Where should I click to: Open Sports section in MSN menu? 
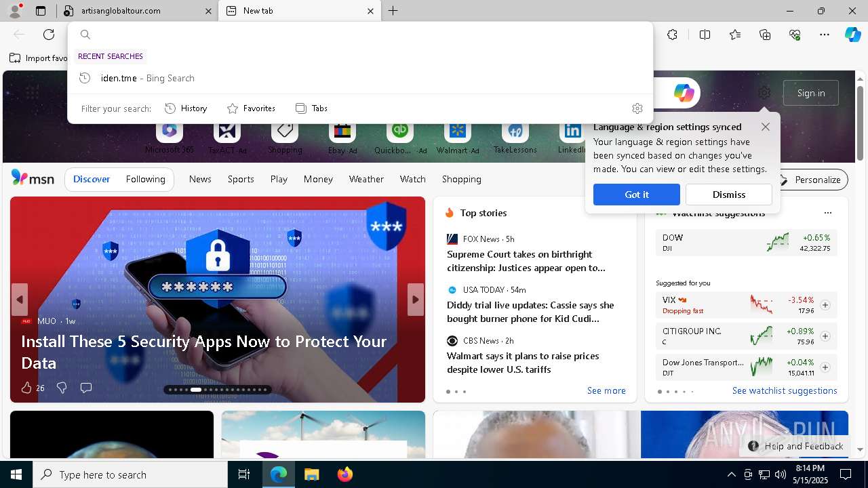click(x=241, y=180)
